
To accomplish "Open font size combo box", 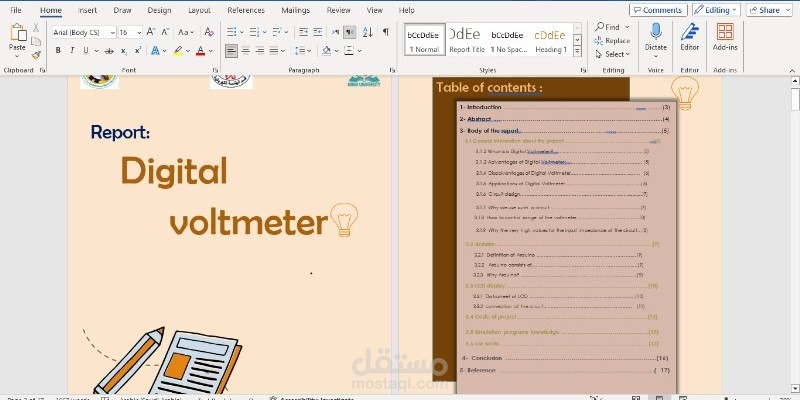I will [130, 32].
